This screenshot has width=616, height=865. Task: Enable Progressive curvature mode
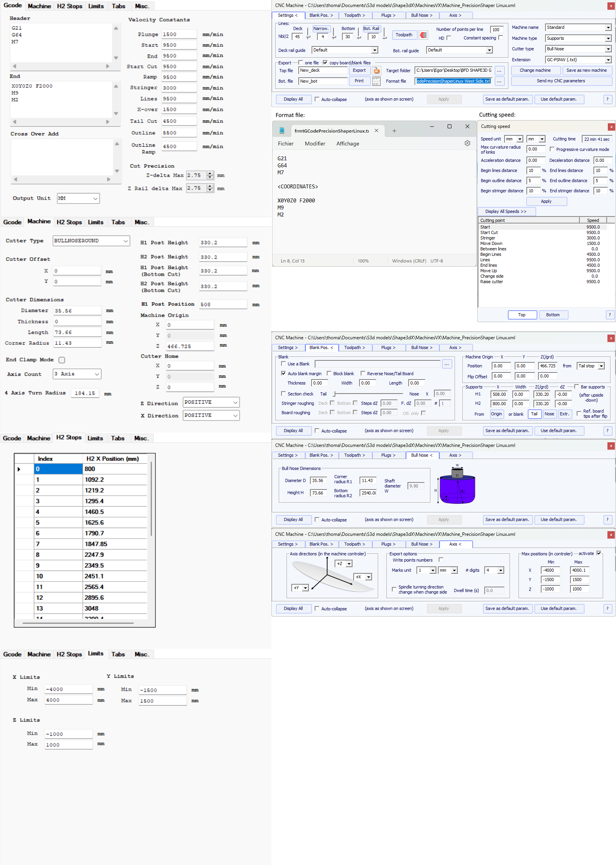click(552, 149)
